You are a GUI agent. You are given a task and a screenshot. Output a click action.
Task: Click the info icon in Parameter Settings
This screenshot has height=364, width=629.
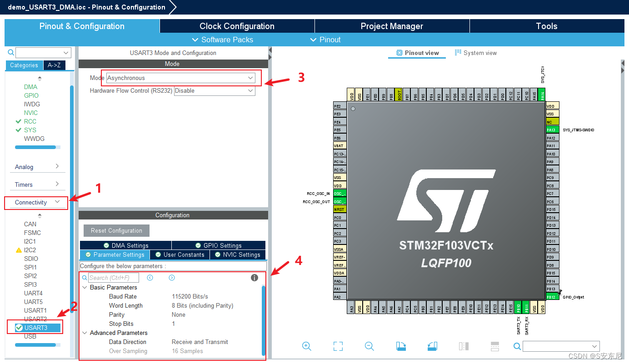[x=254, y=278]
